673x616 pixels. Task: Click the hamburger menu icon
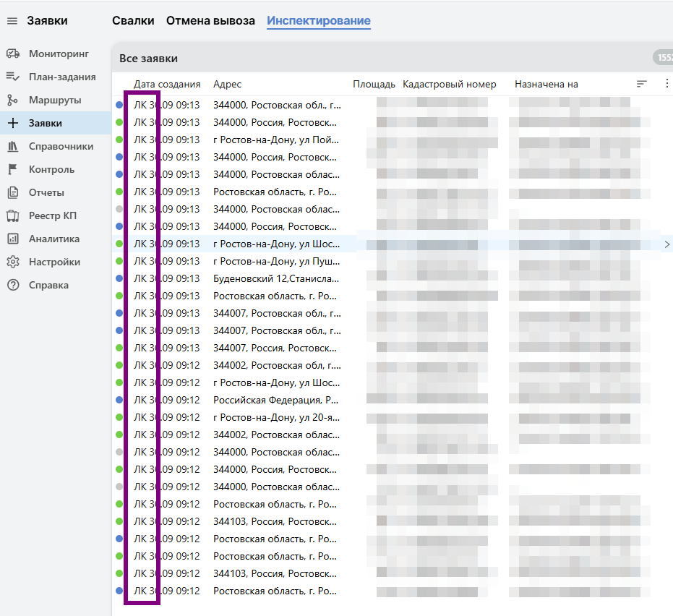[x=12, y=21]
